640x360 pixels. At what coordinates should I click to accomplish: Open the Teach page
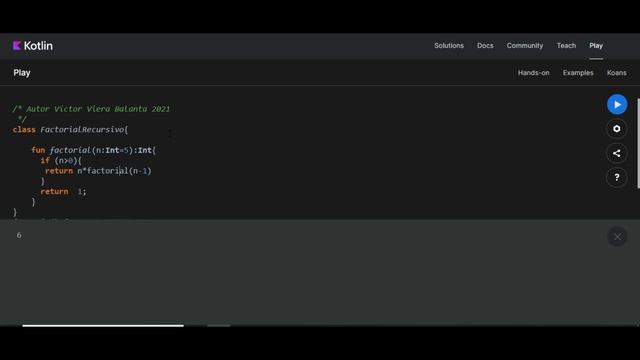(x=566, y=46)
